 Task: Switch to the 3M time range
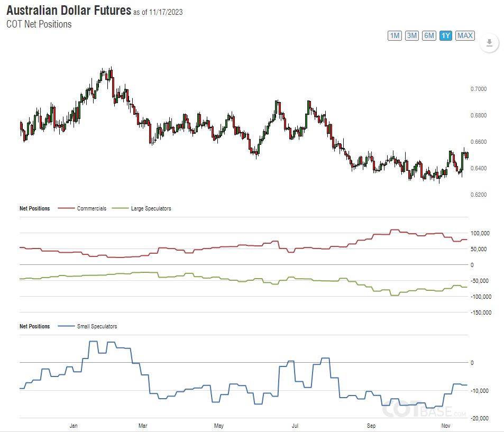pyautogui.click(x=412, y=35)
